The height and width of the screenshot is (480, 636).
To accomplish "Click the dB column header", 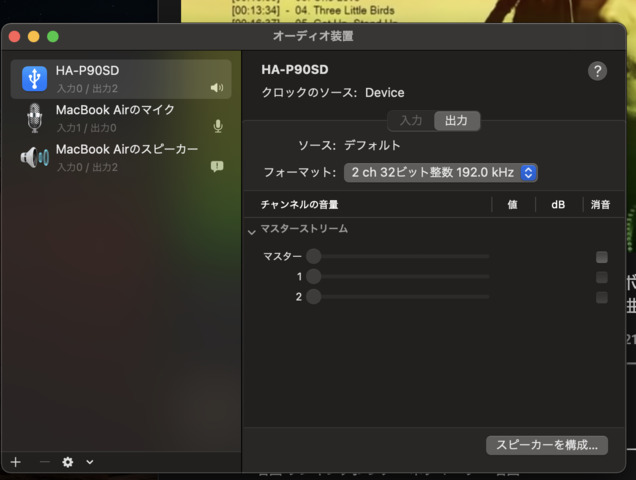I will click(x=558, y=204).
